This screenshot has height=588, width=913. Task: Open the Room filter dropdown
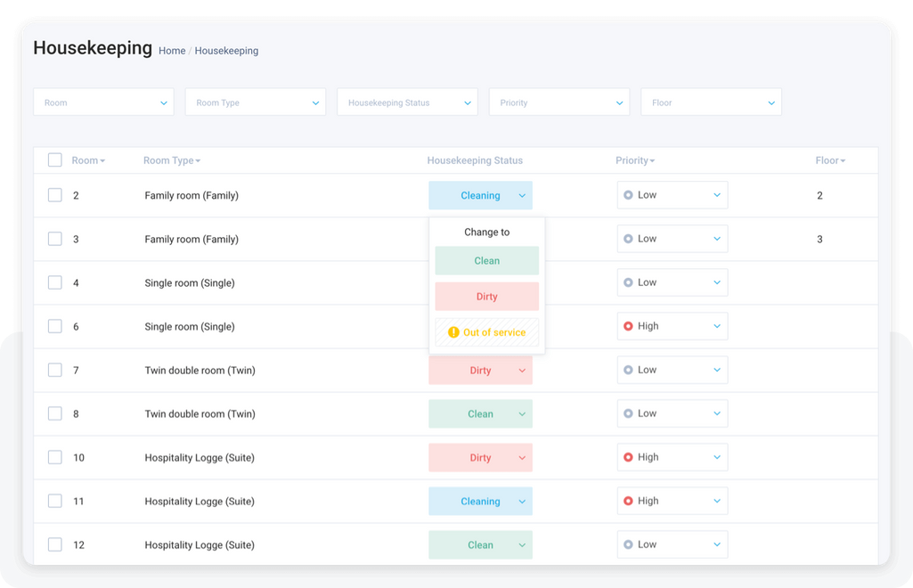(103, 102)
